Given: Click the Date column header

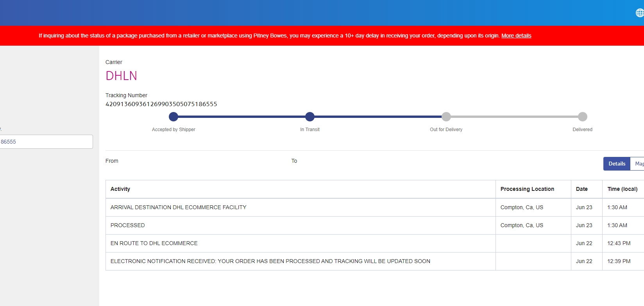Looking at the screenshot, I should click(x=581, y=189).
